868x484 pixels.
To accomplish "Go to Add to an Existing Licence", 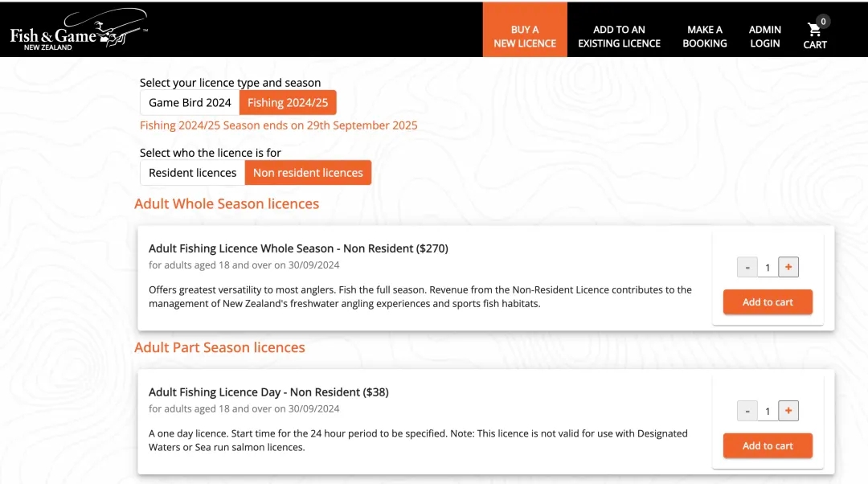I will (619, 36).
